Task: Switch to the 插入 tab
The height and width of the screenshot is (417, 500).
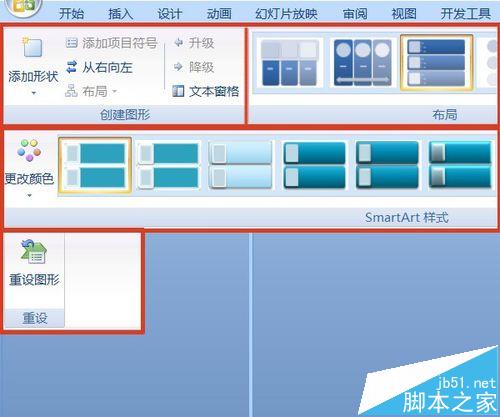Action: (121, 14)
